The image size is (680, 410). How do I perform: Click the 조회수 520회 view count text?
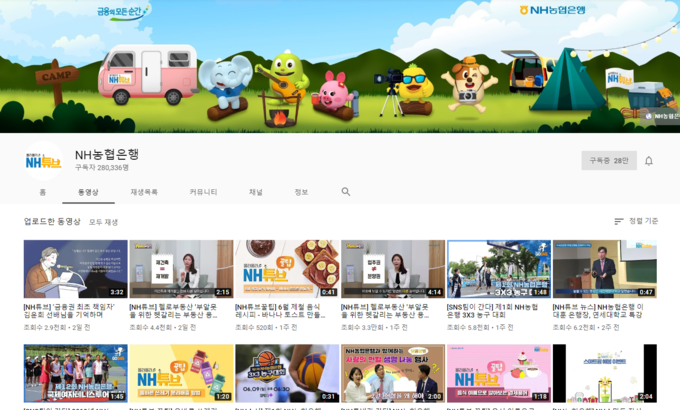[254, 327]
